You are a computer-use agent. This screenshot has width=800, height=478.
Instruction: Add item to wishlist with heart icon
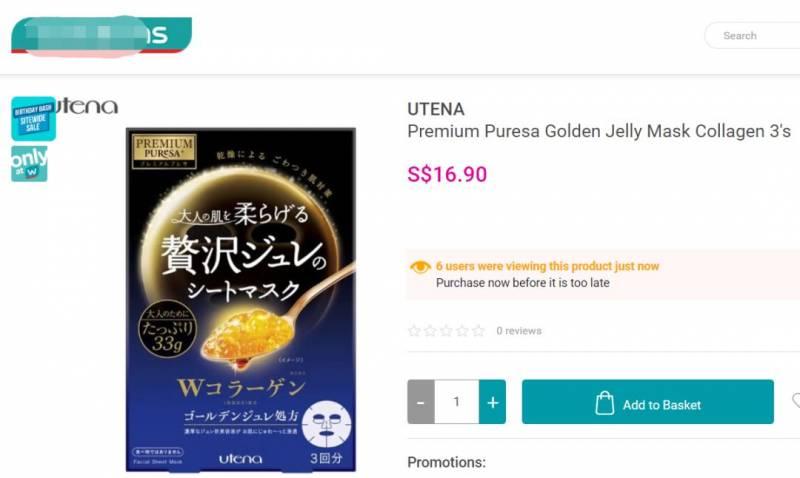pos(796,401)
